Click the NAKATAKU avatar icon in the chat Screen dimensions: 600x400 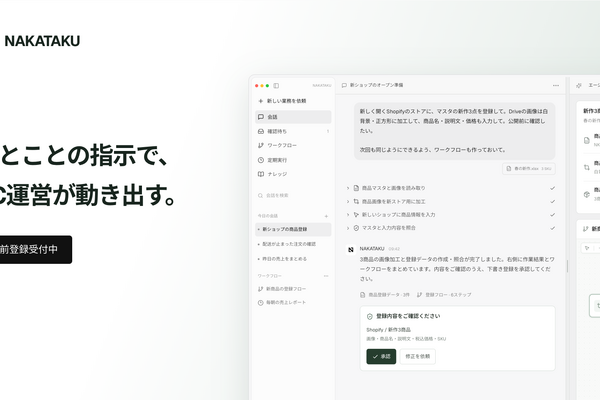click(x=351, y=250)
